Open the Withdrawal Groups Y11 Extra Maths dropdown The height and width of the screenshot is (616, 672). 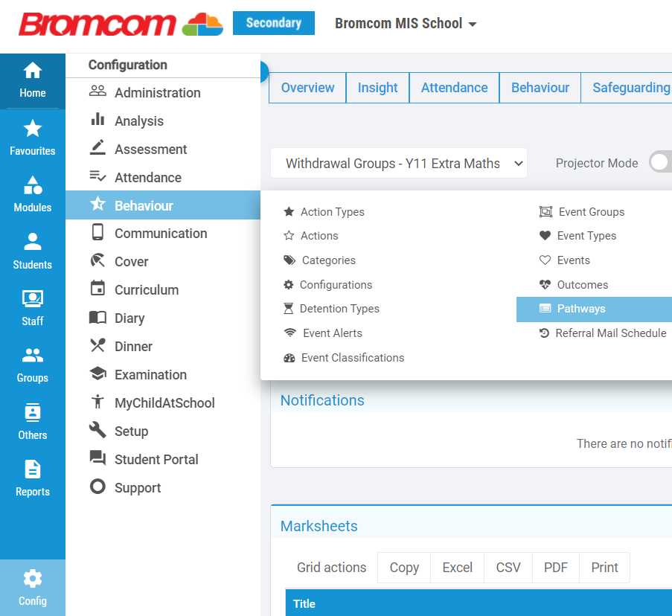tap(399, 163)
